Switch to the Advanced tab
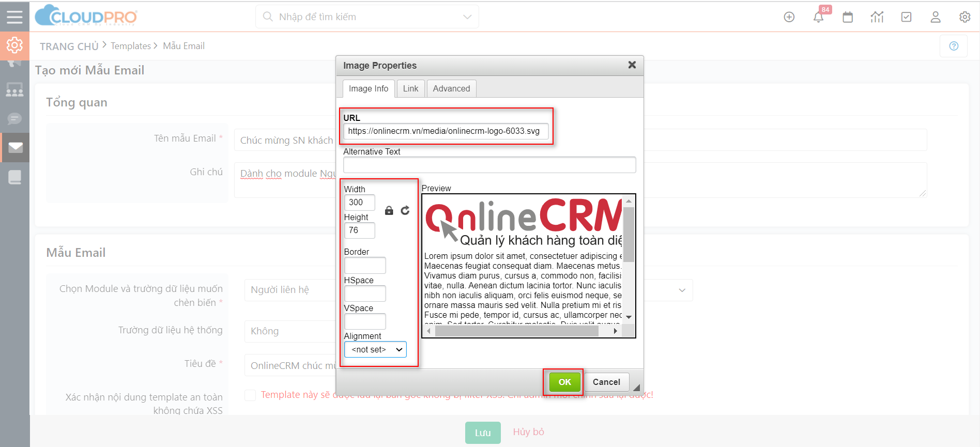The height and width of the screenshot is (447, 980). click(452, 89)
